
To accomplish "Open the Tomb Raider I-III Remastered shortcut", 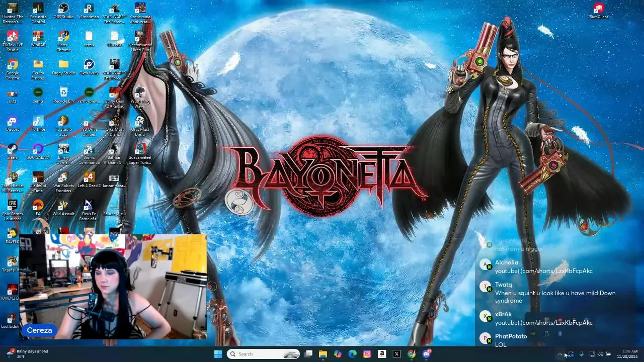I will (13, 182).
